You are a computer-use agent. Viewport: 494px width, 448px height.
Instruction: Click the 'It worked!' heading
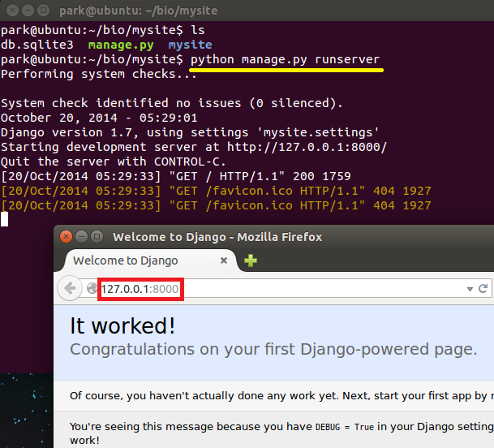pyautogui.click(x=122, y=325)
